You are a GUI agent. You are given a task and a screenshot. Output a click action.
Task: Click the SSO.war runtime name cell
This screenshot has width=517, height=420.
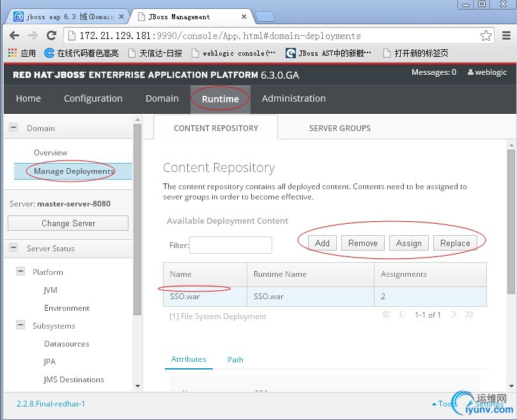tap(311, 296)
